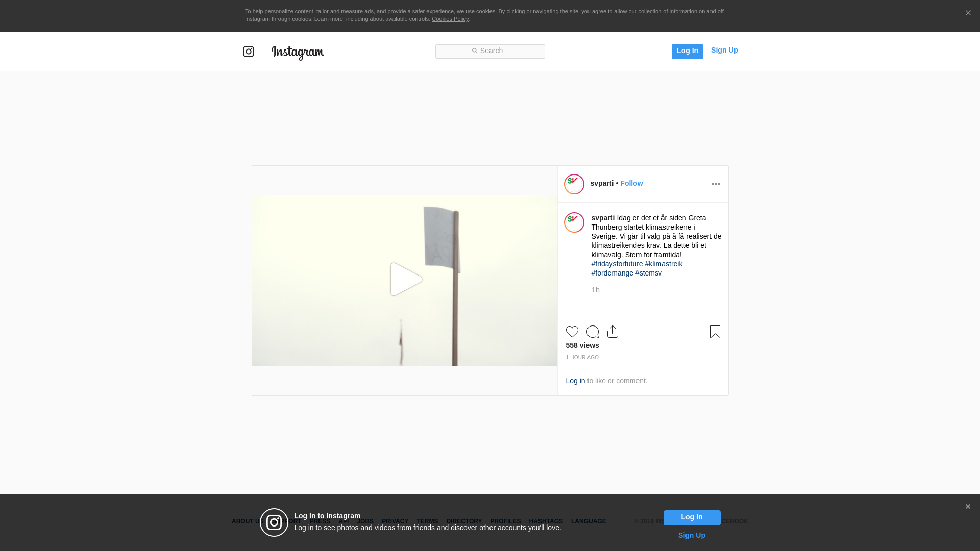The width and height of the screenshot is (980, 551).
Task: Click the Search input field
Action: [x=490, y=51]
